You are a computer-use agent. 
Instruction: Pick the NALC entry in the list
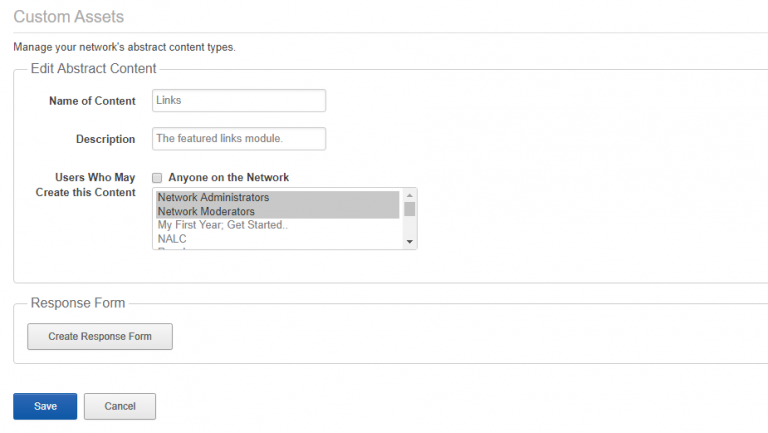(x=278, y=239)
